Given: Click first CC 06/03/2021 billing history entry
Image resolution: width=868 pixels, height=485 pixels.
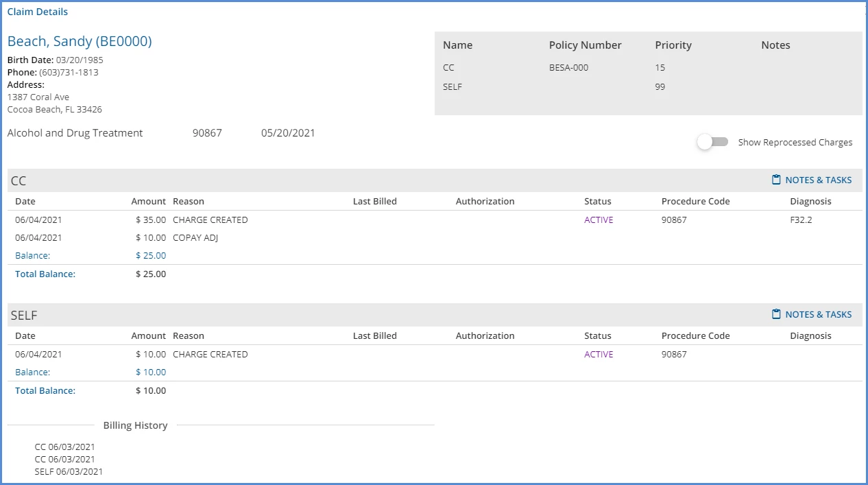Looking at the screenshot, I should [64, 447].
